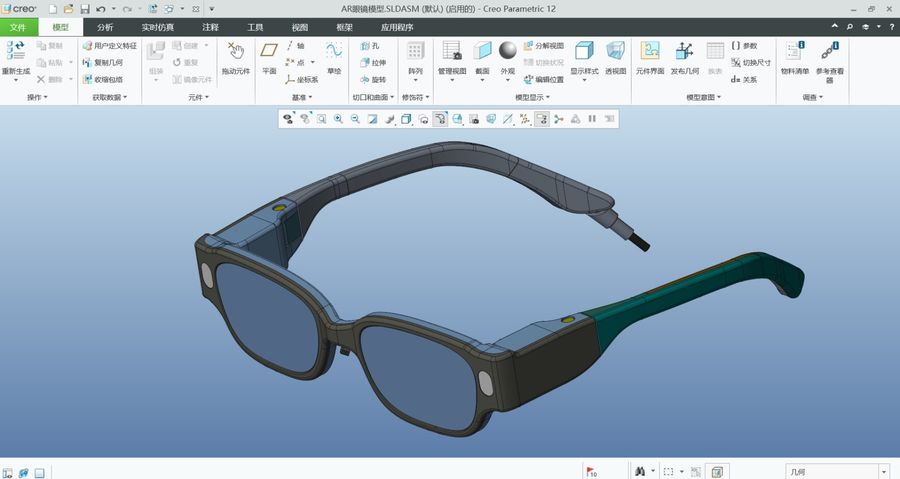Open the 物料清单 bill of materials
The height and width of the screenshot is (479, 900).
(x=795, y=57)
